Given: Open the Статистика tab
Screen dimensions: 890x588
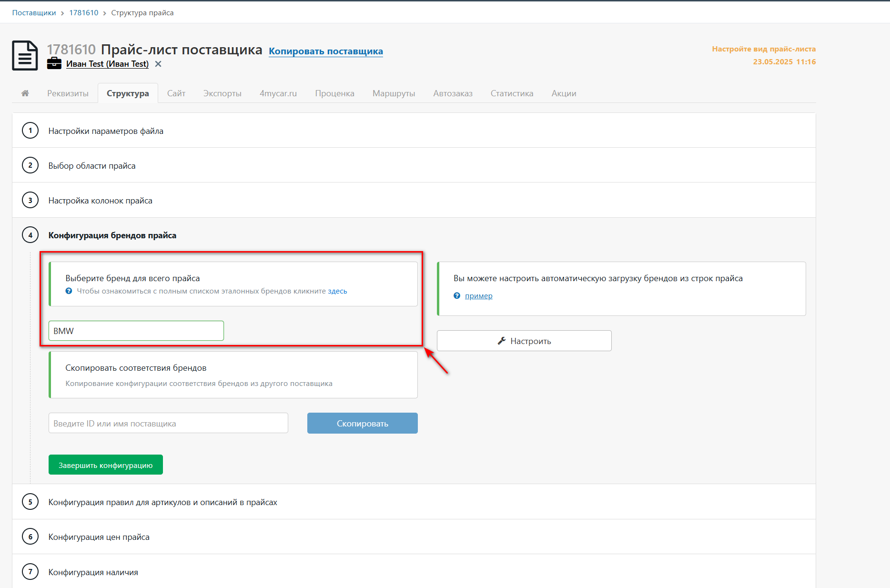Looking at the screenshot, I should click(x=512, y=93).
